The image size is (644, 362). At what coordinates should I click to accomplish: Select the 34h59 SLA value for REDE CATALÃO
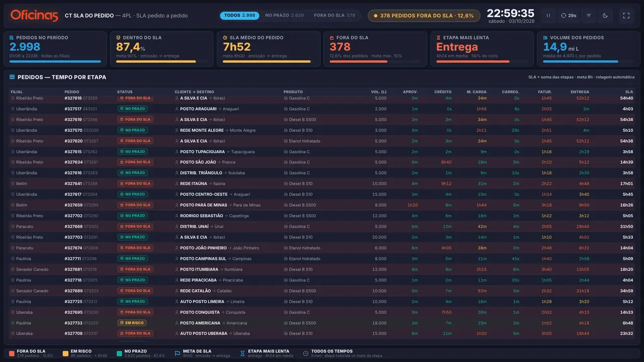point(627,291)
